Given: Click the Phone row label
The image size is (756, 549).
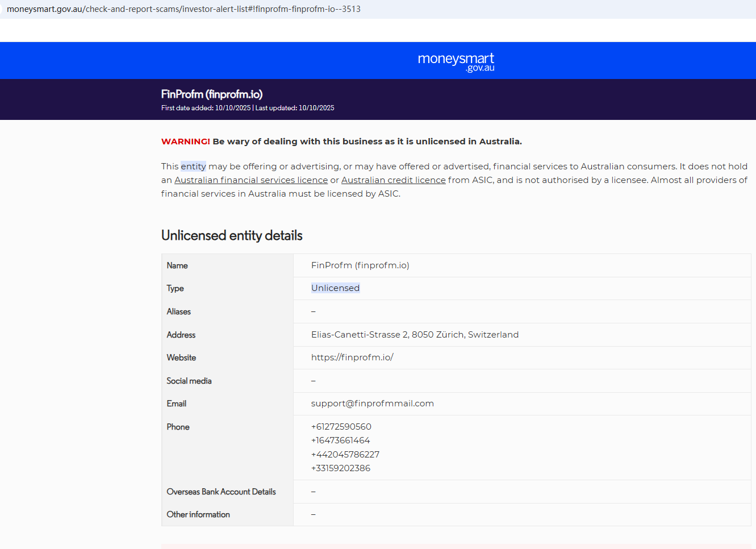Looking at the screenshot, I should 178,427.
